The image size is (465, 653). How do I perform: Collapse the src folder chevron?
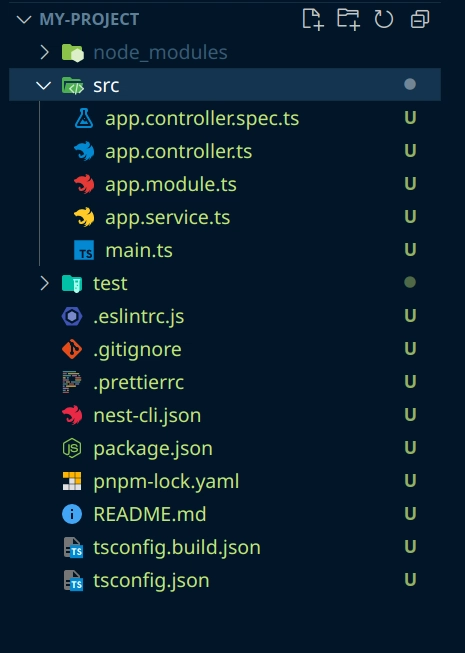(44, 85)
